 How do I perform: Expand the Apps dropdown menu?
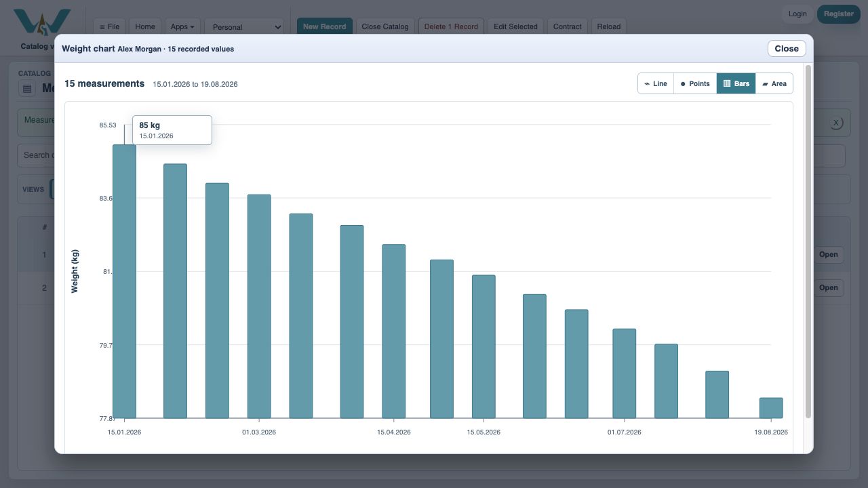182,26
